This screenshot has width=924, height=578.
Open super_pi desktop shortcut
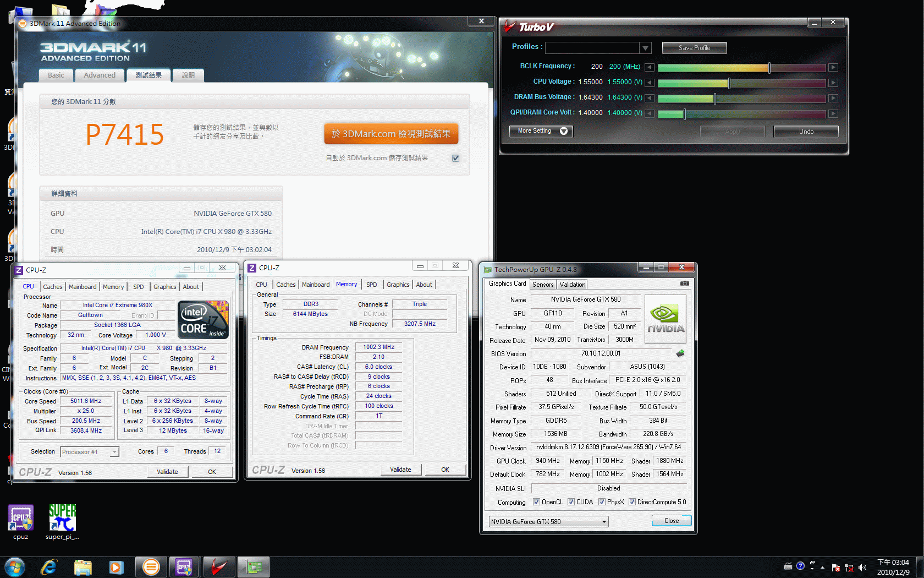62,522
